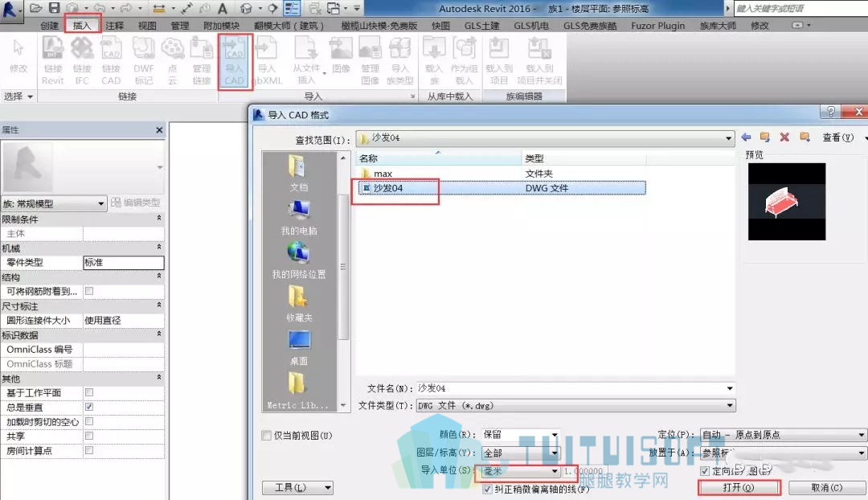Image resolution: width=868 pixels, height=500 pixels.
Task: Select the 沙发04 DWG file row
Action: (502, 188)
